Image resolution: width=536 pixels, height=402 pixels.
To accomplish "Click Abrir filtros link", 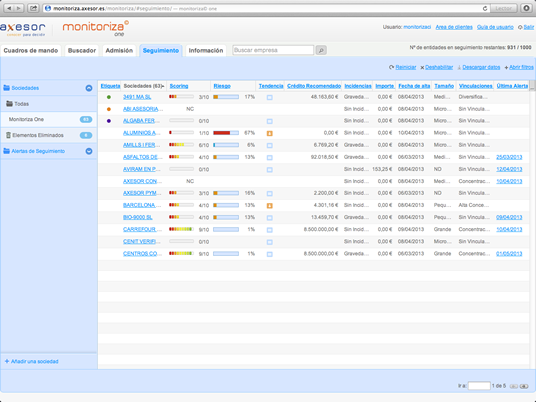I will 521,67.
